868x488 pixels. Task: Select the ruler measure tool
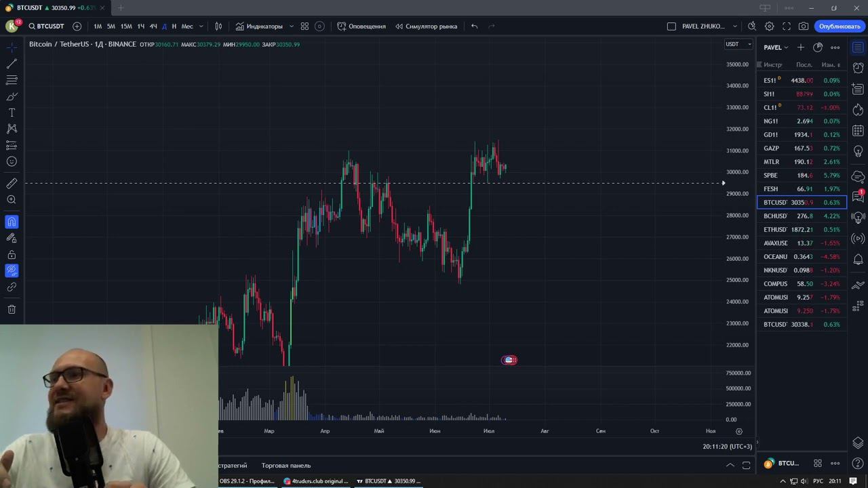12,184
